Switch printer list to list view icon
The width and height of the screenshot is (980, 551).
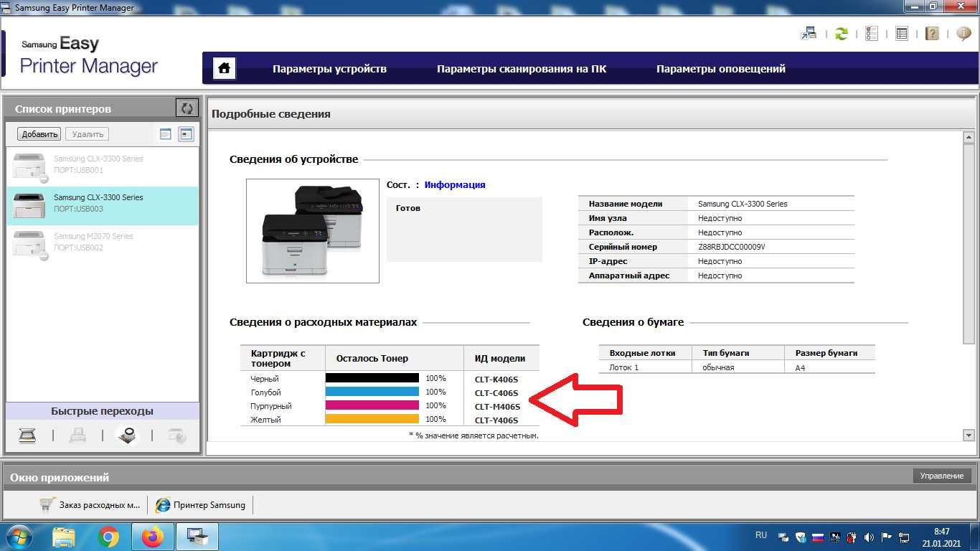click(166, 133)
